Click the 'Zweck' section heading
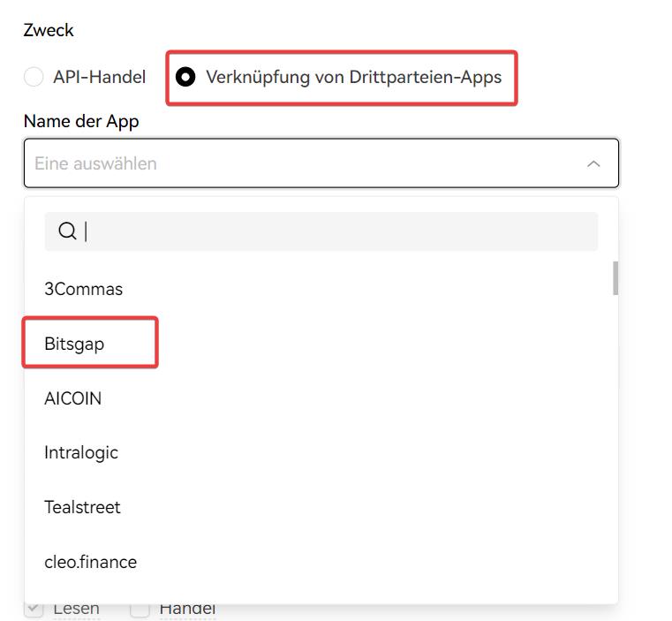This screenshot has height=621, width=672. click(x=49, y=30)
